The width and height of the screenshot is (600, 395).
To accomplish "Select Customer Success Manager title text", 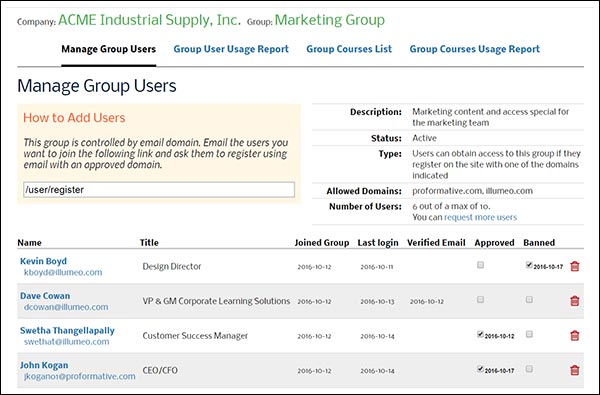I will point(195,336).
